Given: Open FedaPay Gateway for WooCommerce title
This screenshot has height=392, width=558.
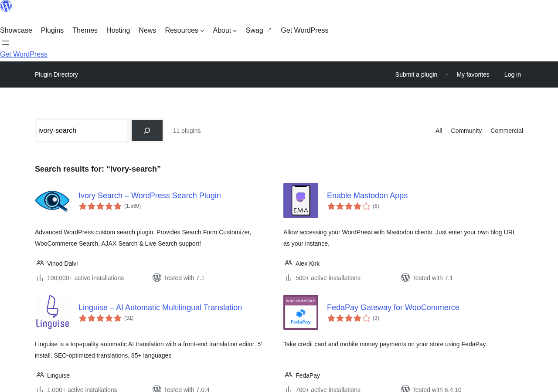Looking at the screenshot, I should click(393, 308).
